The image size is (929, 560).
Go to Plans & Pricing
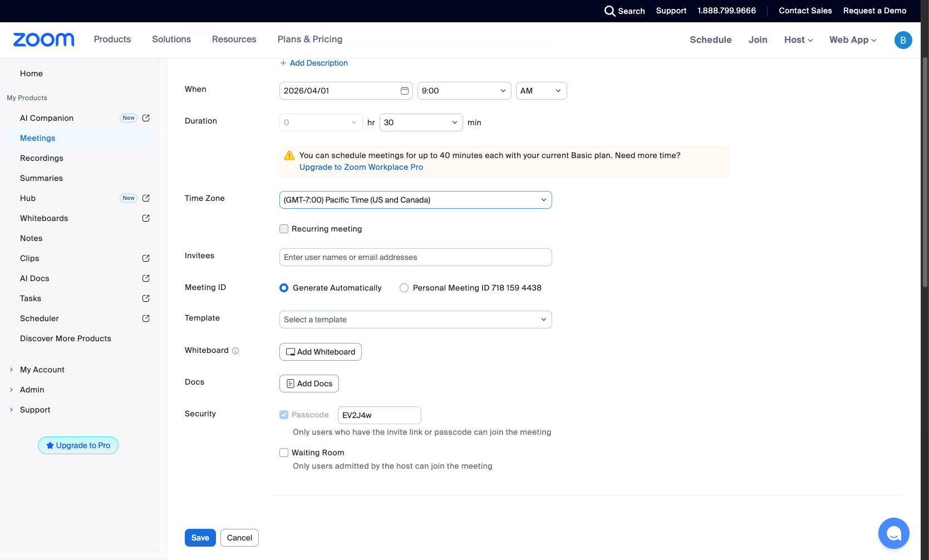(310, 40)
